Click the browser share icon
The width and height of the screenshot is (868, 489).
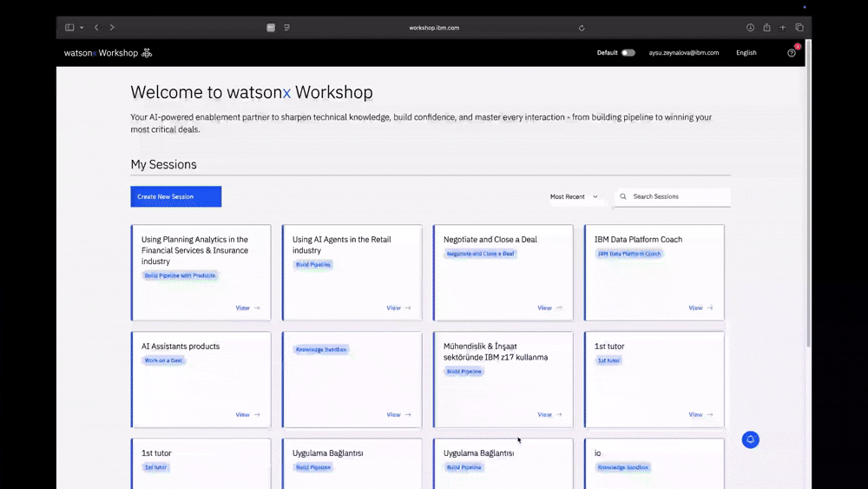point(766,27)
